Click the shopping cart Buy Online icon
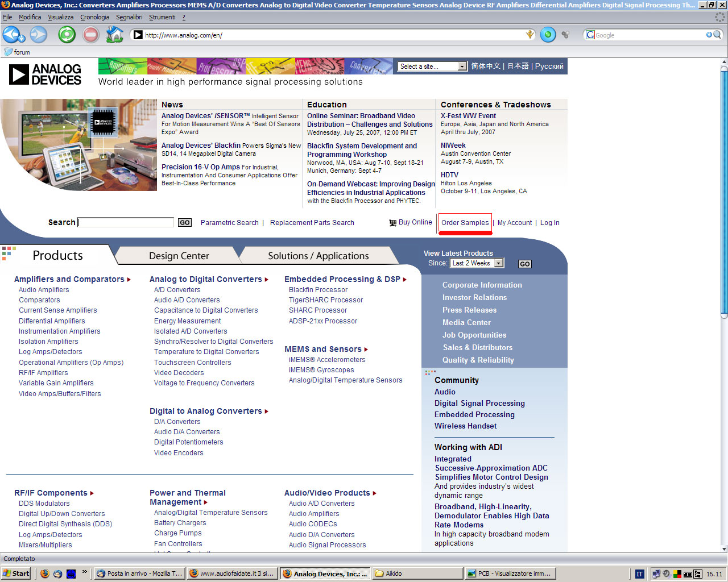 tap(392, 223)
